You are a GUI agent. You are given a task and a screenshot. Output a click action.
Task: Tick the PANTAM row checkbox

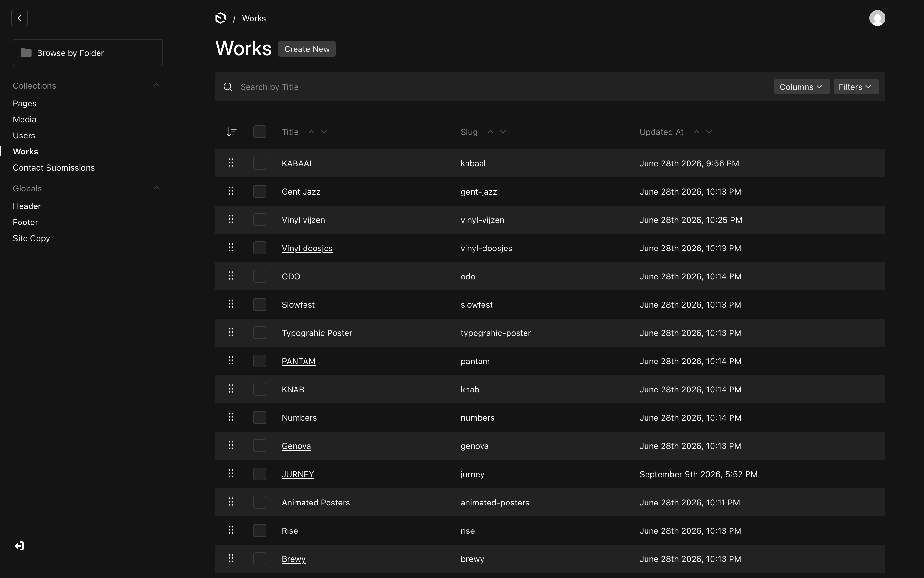tap(260, 361)
